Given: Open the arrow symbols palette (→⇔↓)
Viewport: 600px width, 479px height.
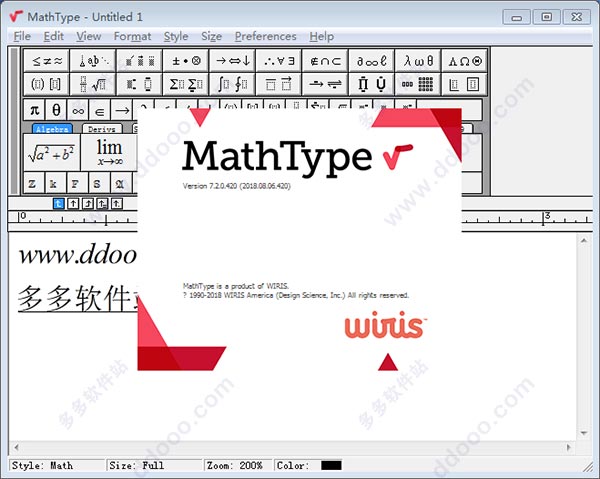Looking at the screenshot, I should pyautogui.click(x=232, y=60).
